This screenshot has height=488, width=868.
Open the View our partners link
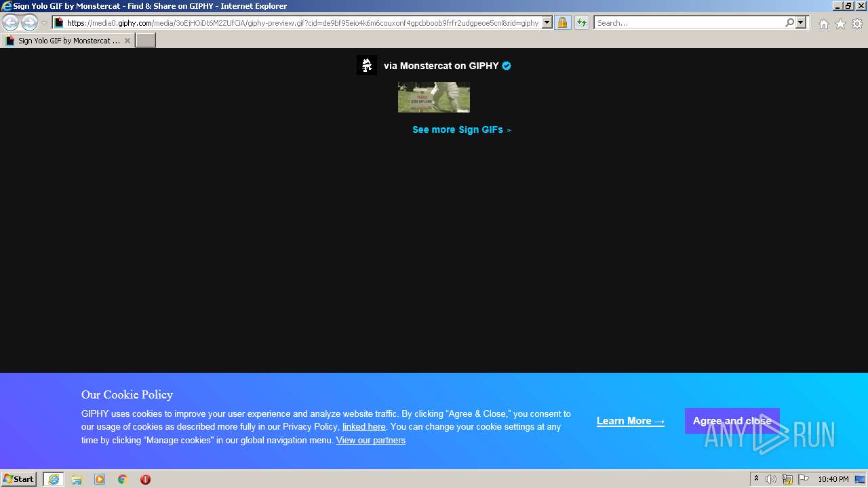(371, 441)
